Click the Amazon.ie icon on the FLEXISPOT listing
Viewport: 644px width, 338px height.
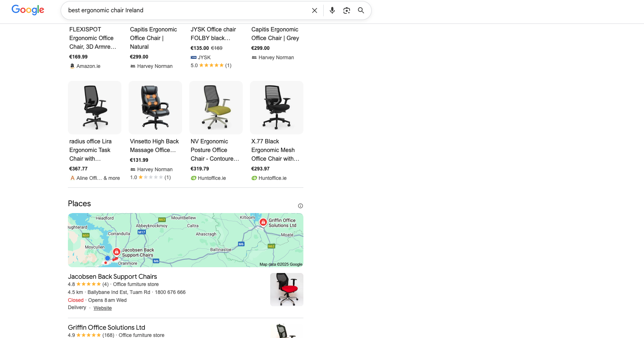coord(72,66)
